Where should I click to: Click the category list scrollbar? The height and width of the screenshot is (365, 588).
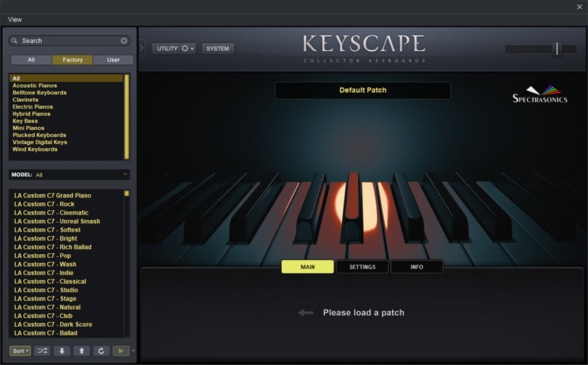(x=126, y=117)
